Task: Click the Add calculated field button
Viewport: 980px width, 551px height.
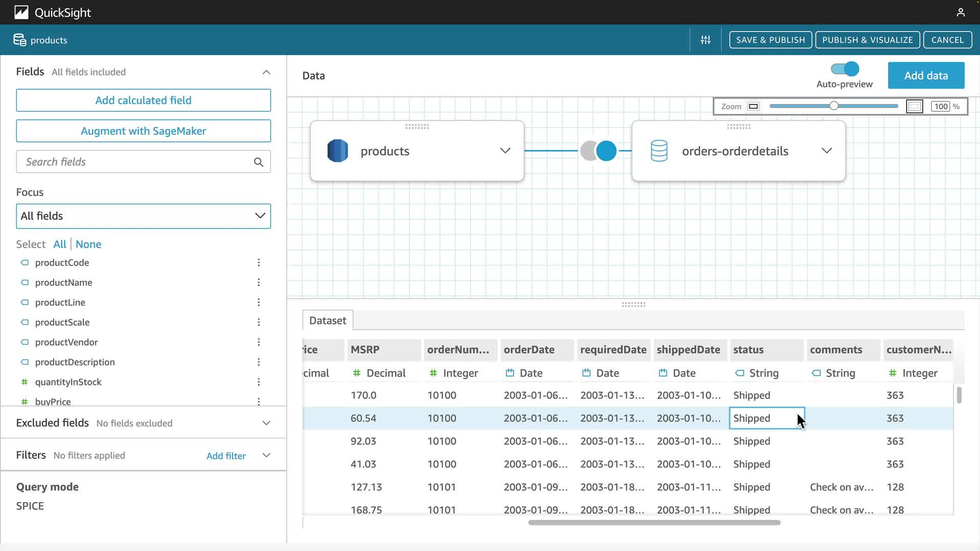Action: point(143,101)
